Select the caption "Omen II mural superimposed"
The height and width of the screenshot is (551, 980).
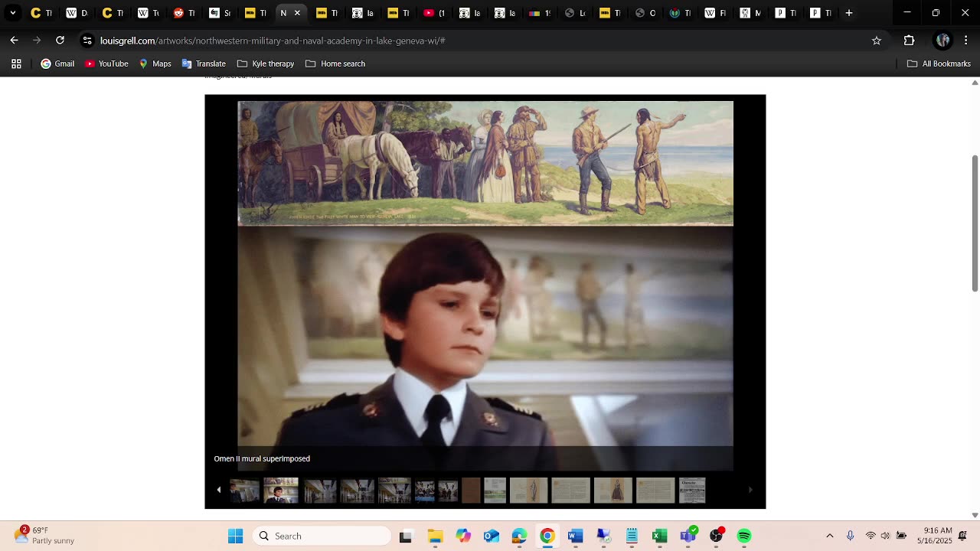click(262, 458)
